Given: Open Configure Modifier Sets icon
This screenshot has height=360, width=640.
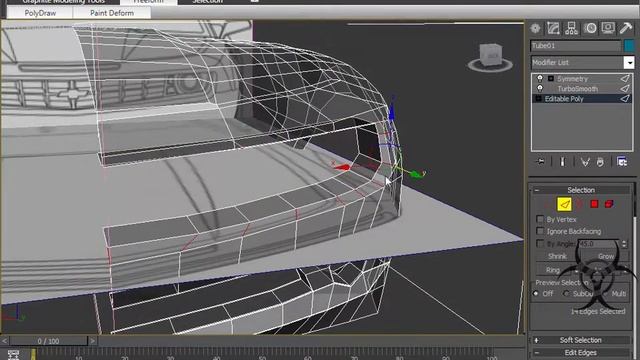Looking at the screenshot, I should [x=622, y=162].
